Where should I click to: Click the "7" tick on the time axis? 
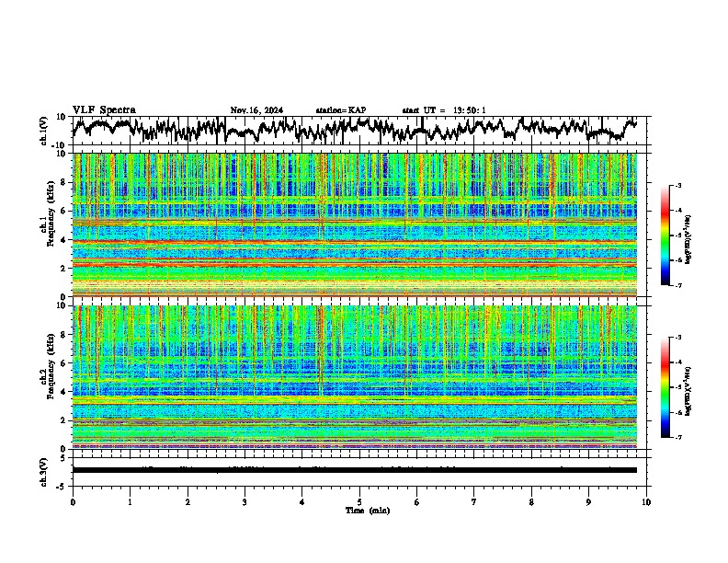474,502
